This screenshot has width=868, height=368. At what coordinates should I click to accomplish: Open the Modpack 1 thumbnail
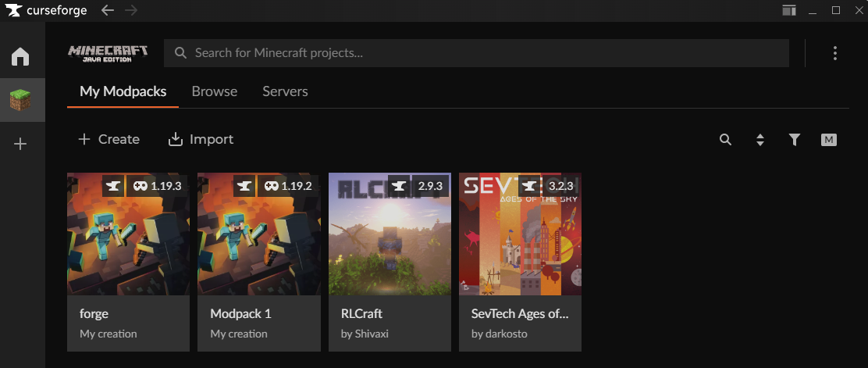(x=259, y=234)
